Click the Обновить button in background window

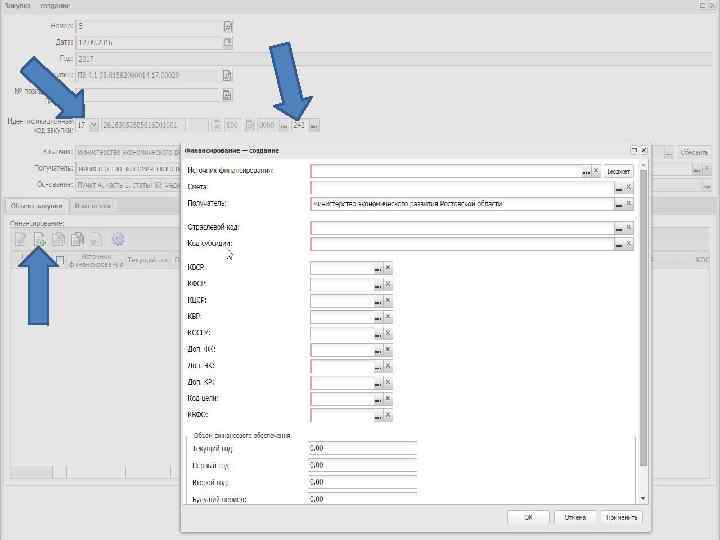[694, 152]
